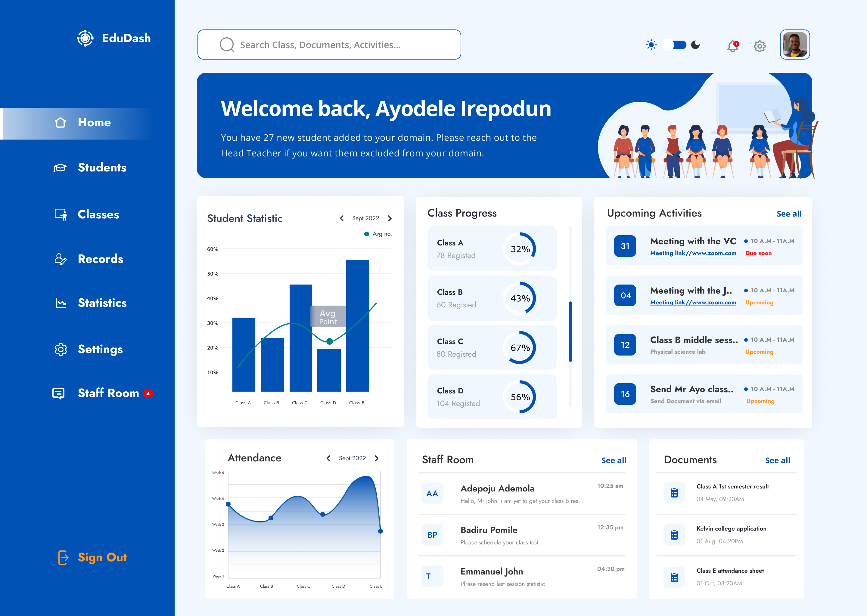Open the settings gear in top bar

[760, 46]
